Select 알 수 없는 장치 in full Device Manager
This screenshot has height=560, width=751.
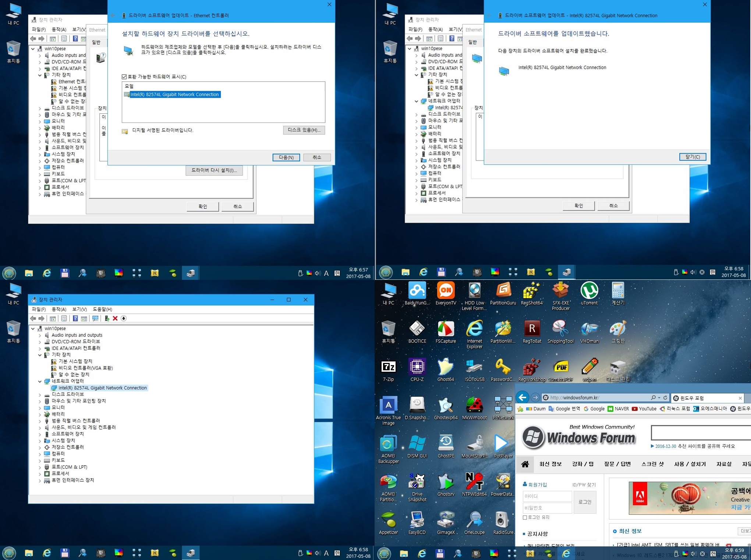coord(74,375)
